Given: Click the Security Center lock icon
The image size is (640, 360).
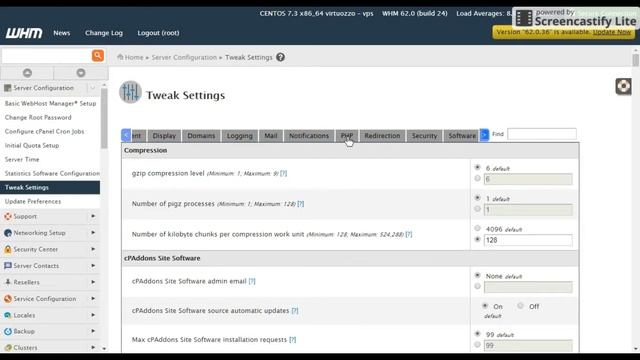Looking at the screenshot, I should [7, 249].
